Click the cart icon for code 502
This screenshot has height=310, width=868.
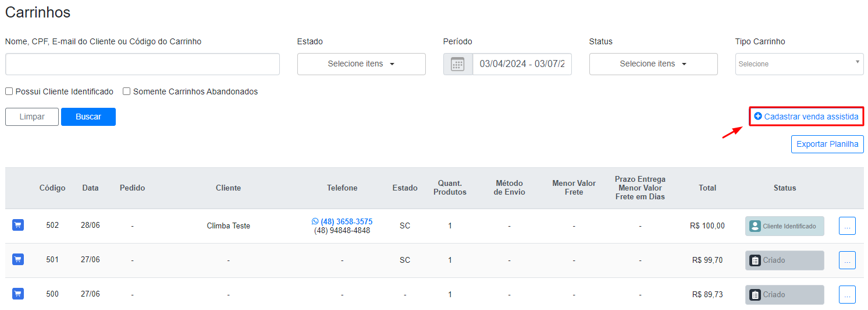pyautogui.click(x=18, y=225)
